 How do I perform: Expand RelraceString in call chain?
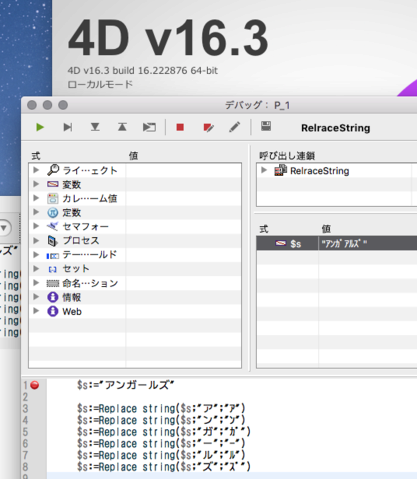point(264,170)
